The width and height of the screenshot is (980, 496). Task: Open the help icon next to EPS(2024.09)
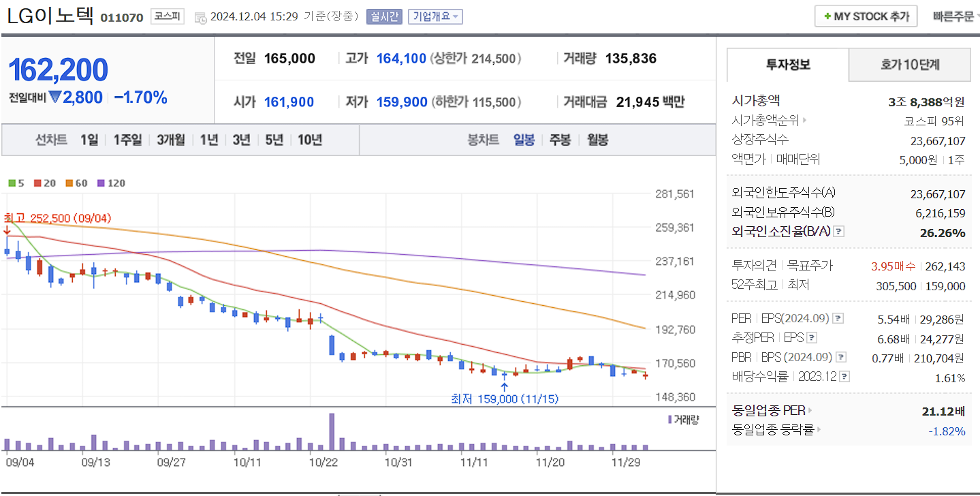click(838, 318)
